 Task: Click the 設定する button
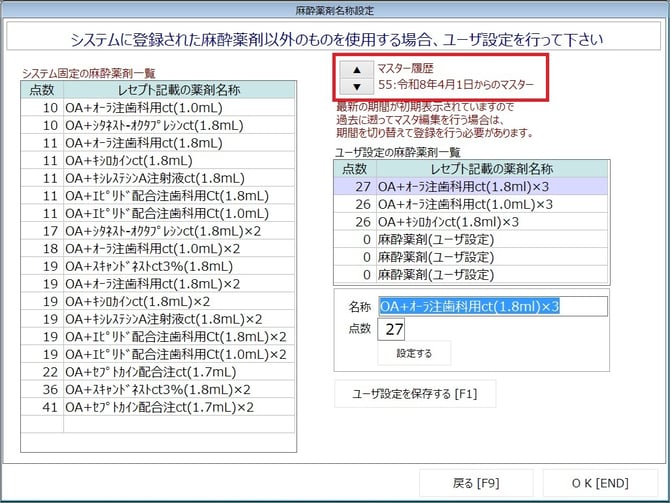coord(414,353)
